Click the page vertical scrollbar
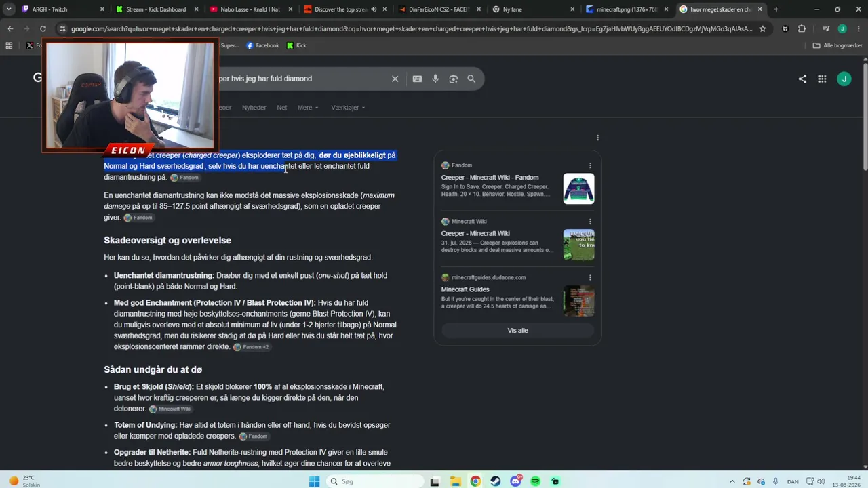The image size is (868, 488). pos(865,115)
